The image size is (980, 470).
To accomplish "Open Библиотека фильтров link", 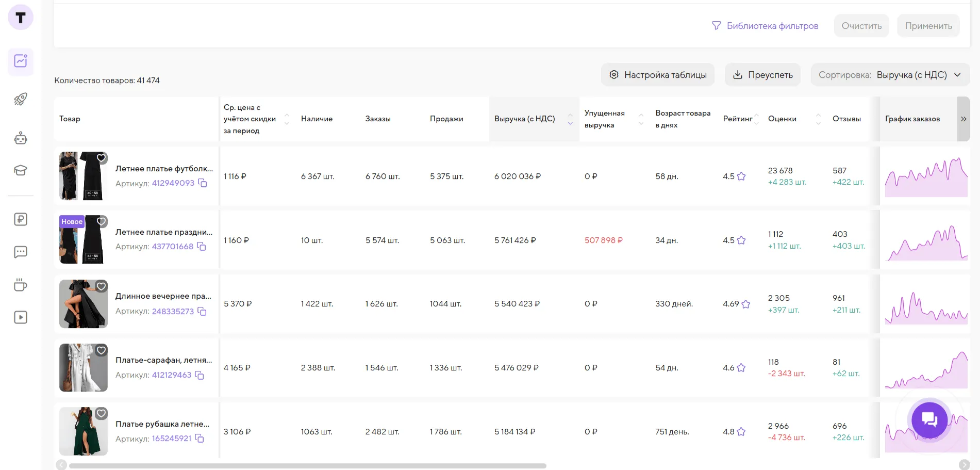I will [x=765, y=26].
